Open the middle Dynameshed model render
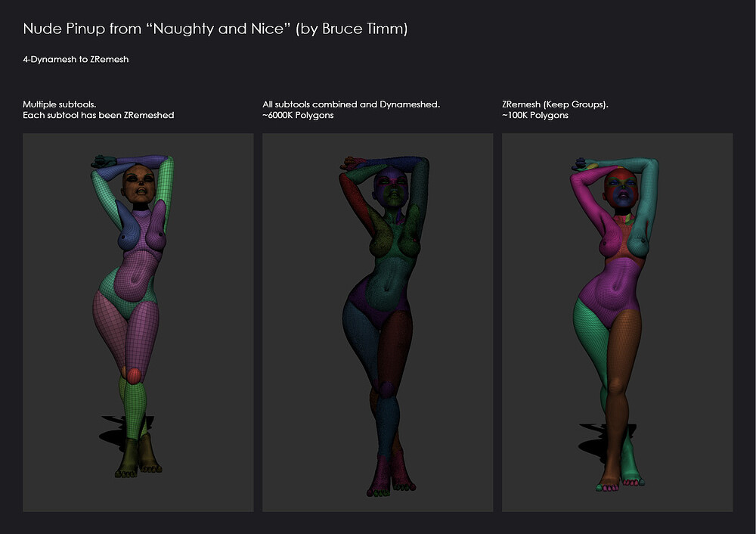Image resolution: width=756 pixels, height=534 pixels. pos(377,322)
